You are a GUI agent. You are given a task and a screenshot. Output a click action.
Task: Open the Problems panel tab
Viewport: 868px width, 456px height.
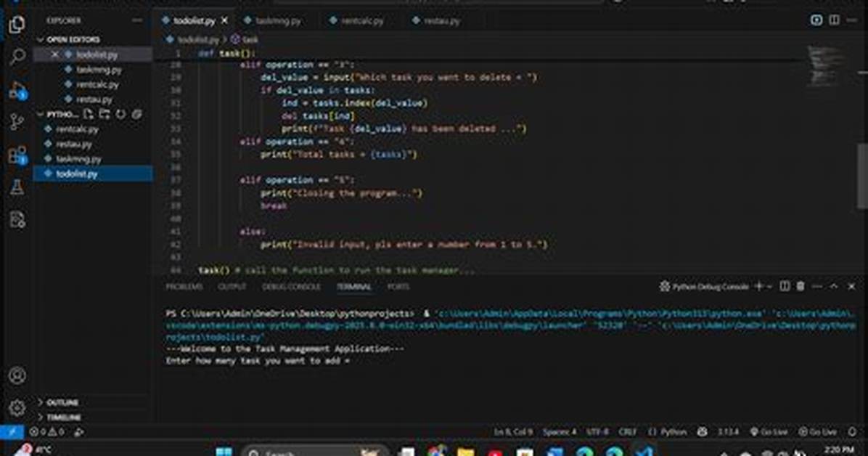click(x=184, y=287)
